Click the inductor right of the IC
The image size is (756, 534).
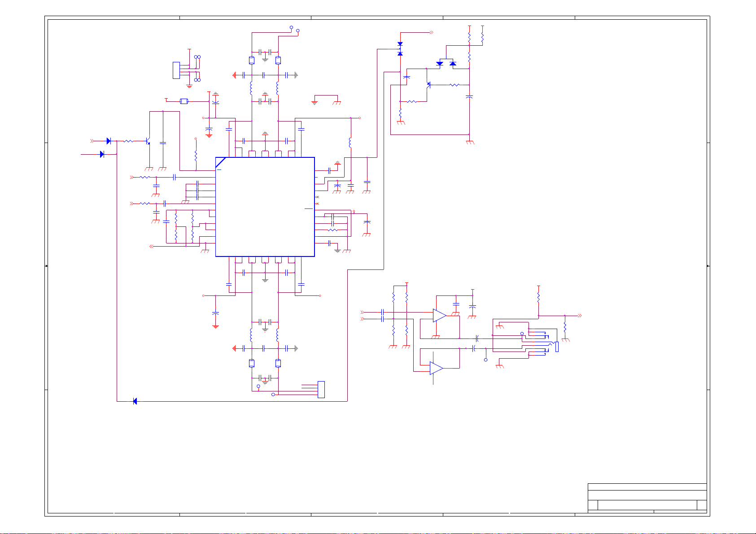(350, 143)
